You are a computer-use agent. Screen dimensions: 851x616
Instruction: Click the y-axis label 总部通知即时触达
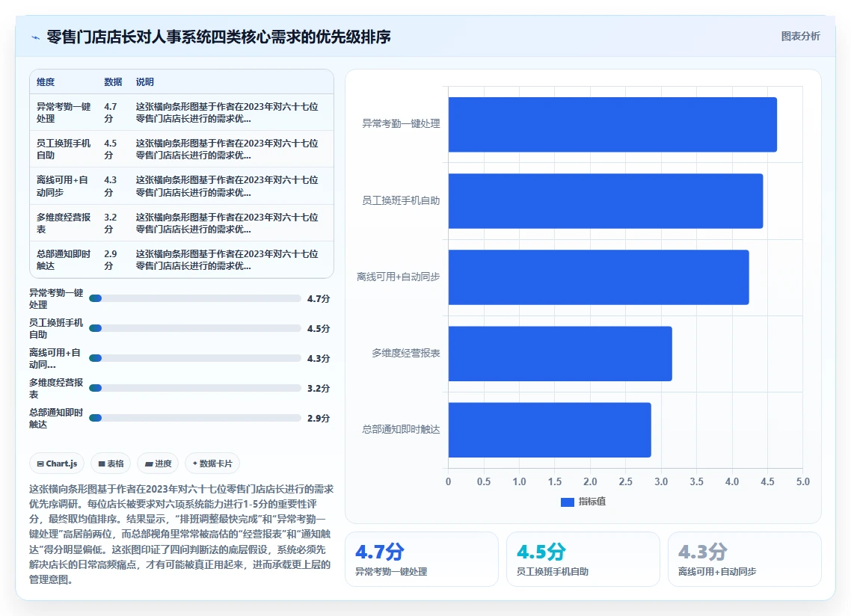401,430
